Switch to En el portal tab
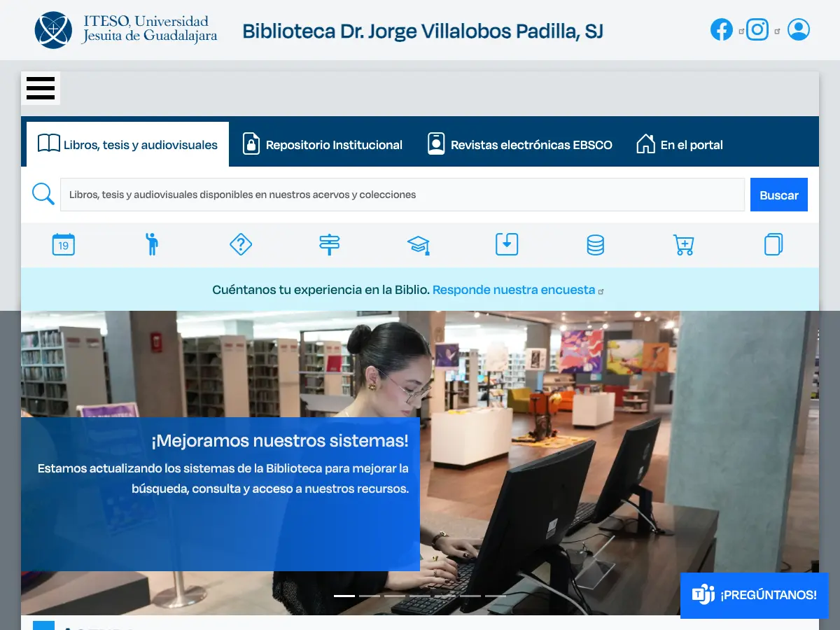This screenshot has width=840, height=630. click(680, 144)
